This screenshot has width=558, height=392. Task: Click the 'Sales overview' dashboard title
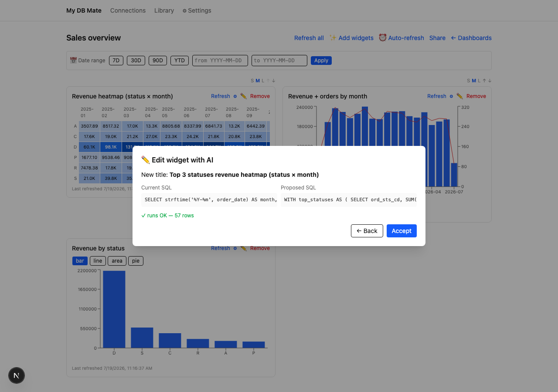coord(93,38)
